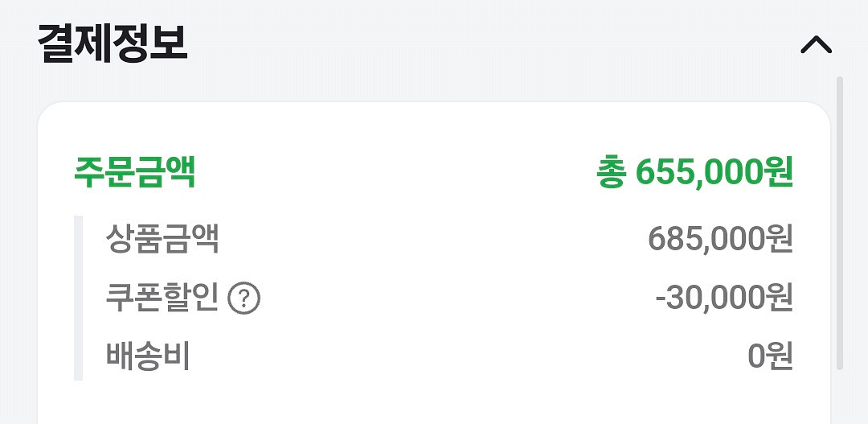Open the 쿠폰할인 help question-mark icon
868x424 pixels.
pyautogui.click(x=244, y=299)
